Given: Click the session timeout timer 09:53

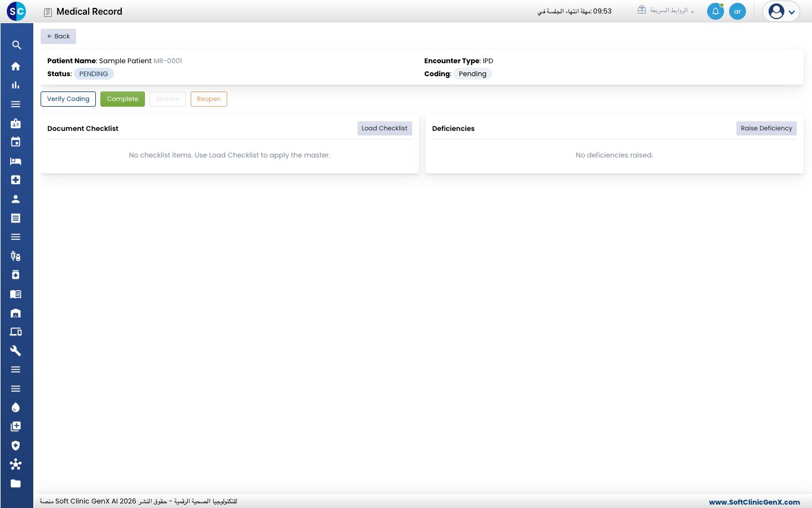Looking at the screenshot, I should click(602, 11).
